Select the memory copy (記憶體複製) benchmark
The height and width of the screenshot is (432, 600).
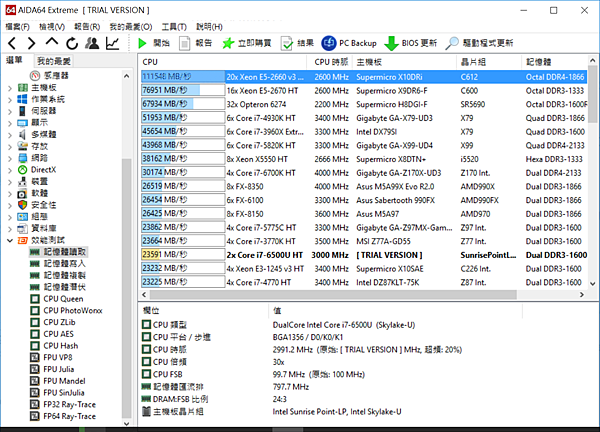tap(58, 276)
